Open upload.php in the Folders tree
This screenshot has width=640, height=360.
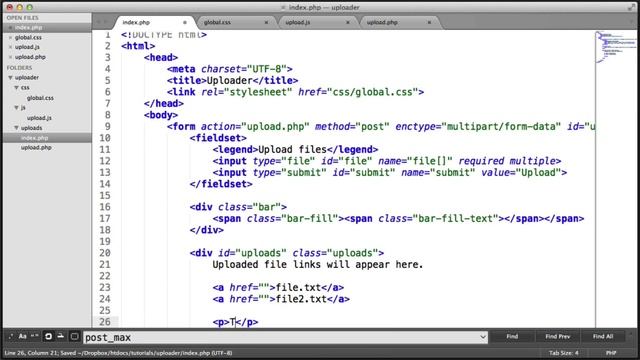pos(36,148)
